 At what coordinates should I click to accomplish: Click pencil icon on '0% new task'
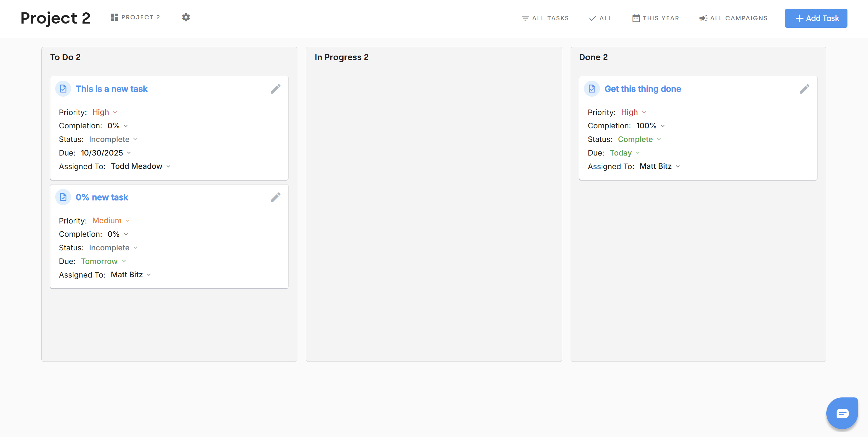[x=275, y=198]
